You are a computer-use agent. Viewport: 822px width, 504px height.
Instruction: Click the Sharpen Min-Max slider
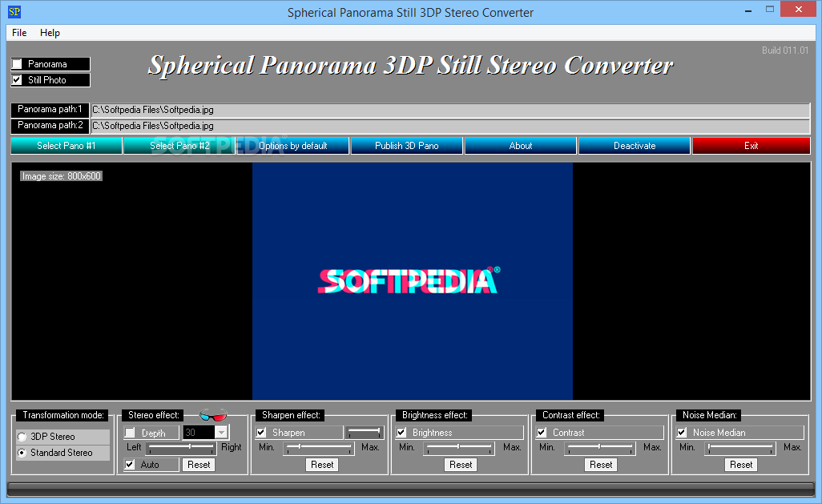point(319,448)
